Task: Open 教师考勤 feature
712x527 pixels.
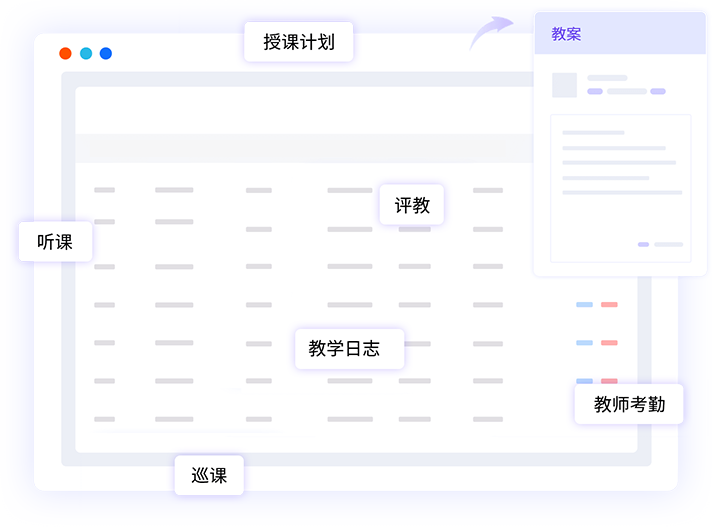Action: click(629, 404)
